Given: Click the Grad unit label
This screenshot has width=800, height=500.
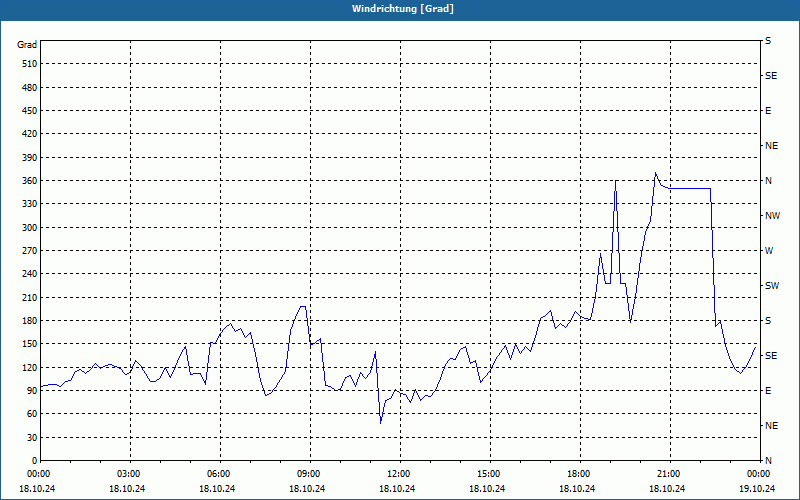Looking at the screenshot, I should [x=27, y=45].
